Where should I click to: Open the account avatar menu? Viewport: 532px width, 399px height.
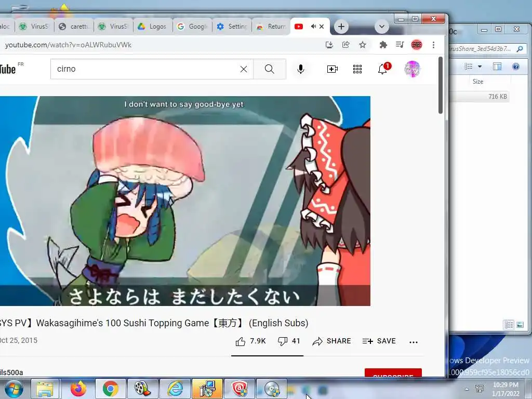tap(412, 69)
